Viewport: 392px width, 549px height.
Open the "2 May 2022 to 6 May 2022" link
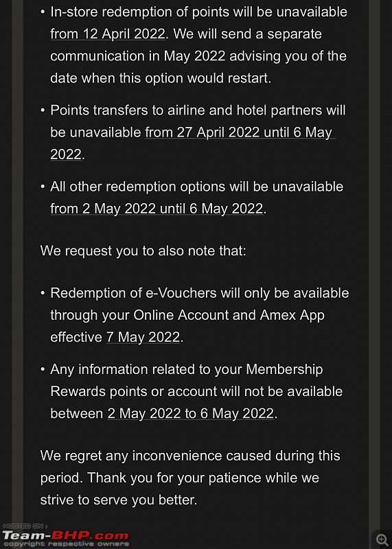[190, 414]
